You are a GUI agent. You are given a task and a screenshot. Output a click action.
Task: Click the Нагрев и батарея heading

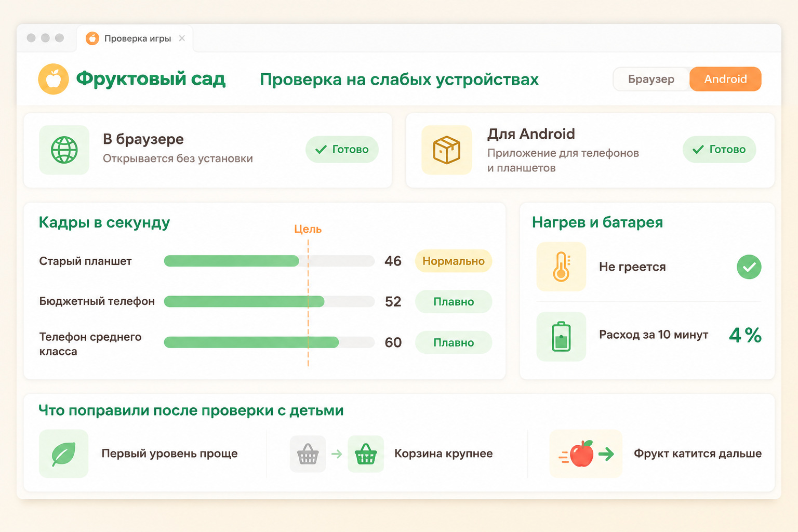pos(597,222)
